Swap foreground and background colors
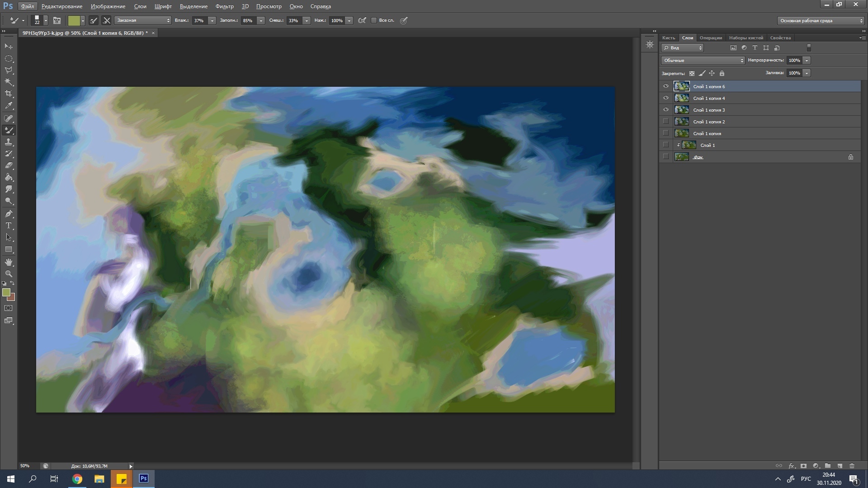868x488 pixels. click(x=13, y=283)
